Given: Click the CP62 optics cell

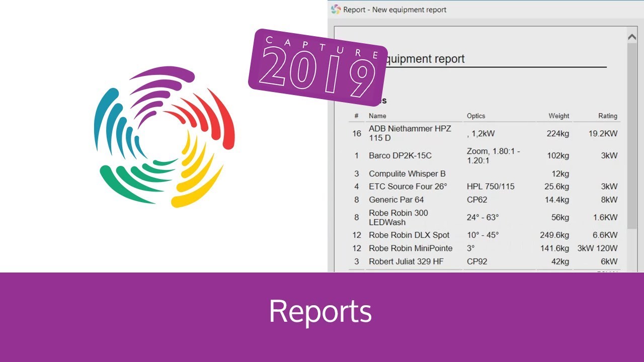Looking at the screenshot, I should point(477,200).
